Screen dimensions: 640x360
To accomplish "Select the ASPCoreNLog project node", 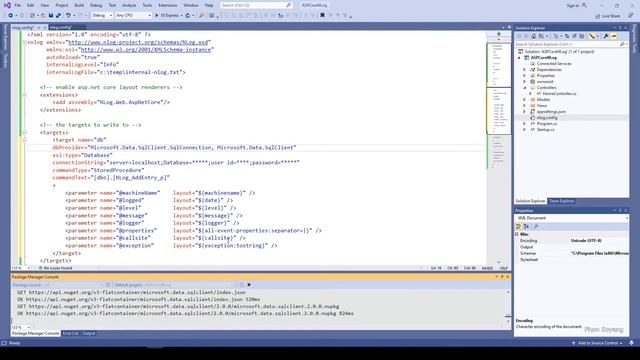I will 544,58.
